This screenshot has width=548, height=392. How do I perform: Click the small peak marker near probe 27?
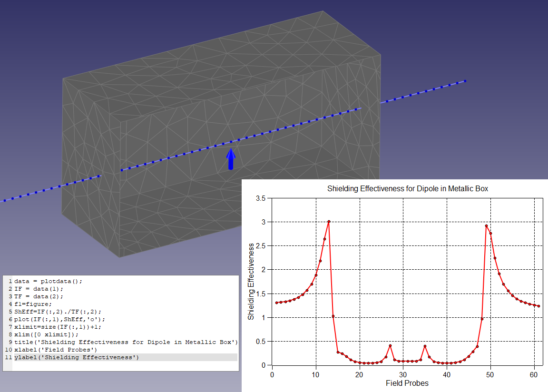(x=390, y=345)
